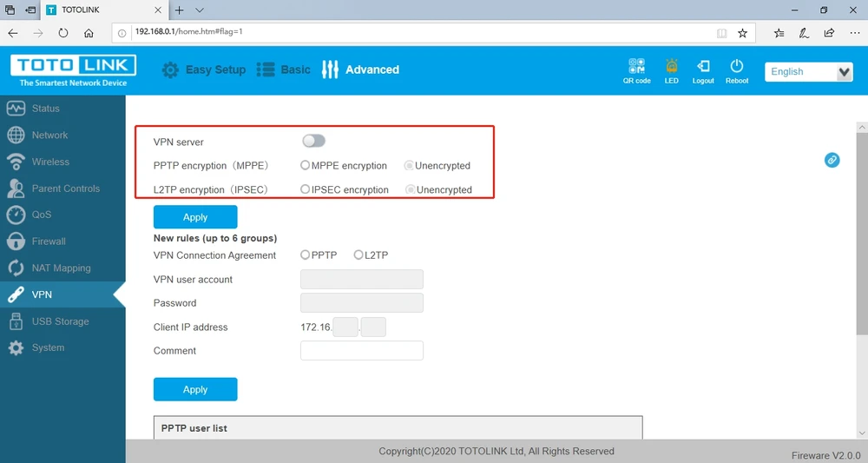
Task: Switch to the Easy Setup tab
Action: [x=204, y=69]
